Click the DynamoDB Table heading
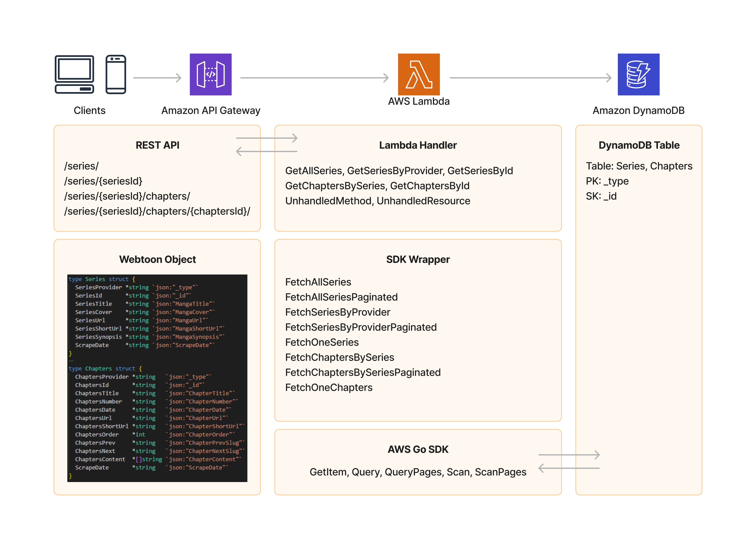The image size is (756, 549). 639,145
